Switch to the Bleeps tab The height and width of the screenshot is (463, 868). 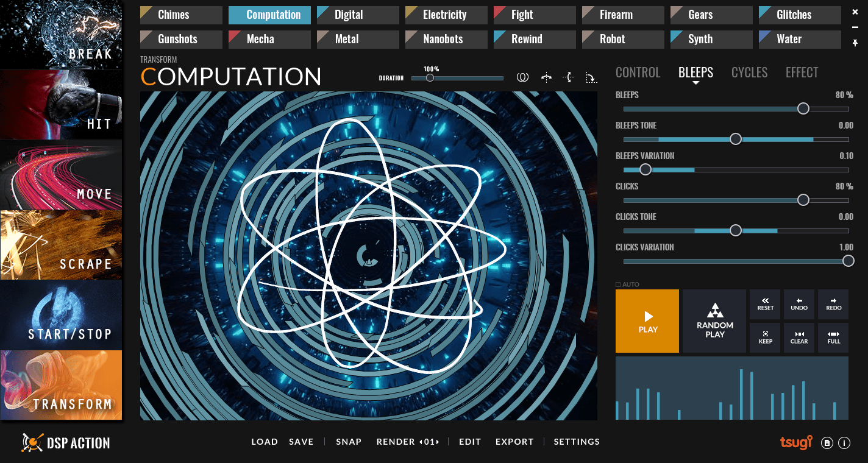coord(695,72)
